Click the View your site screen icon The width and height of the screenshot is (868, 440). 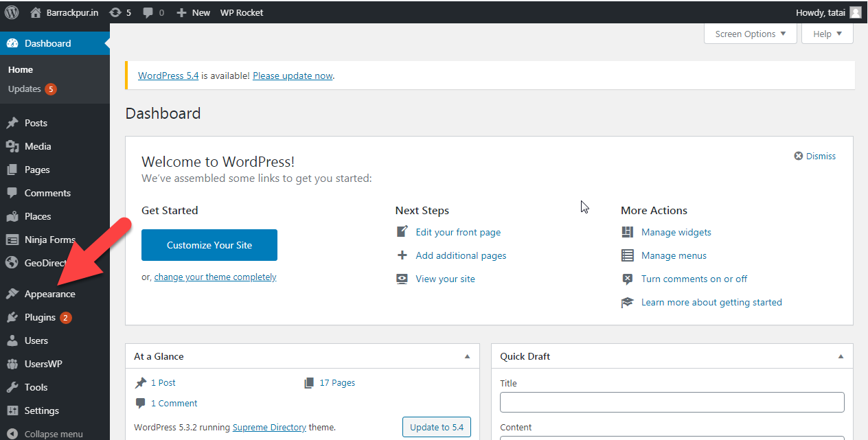pyautogui.click(x=402, y=279)
